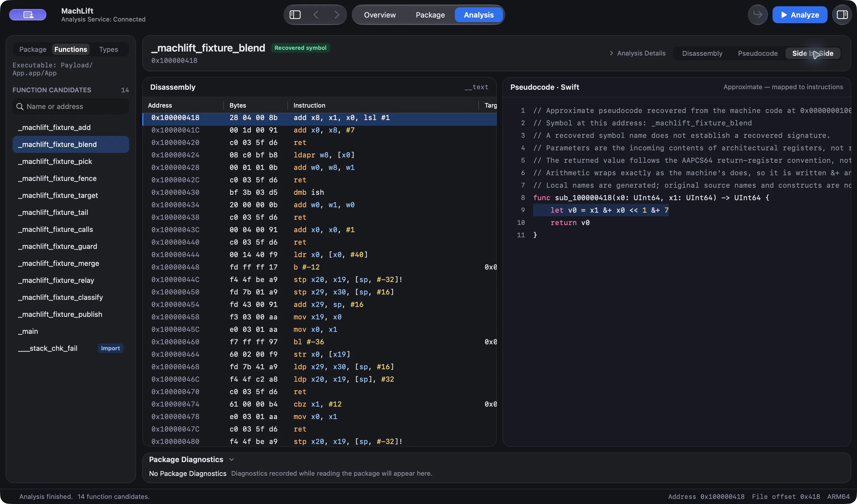Image resolution: width=857 pixels, height=504 pixels.
Task: Switch to the Overview tab
Action: 379,15
